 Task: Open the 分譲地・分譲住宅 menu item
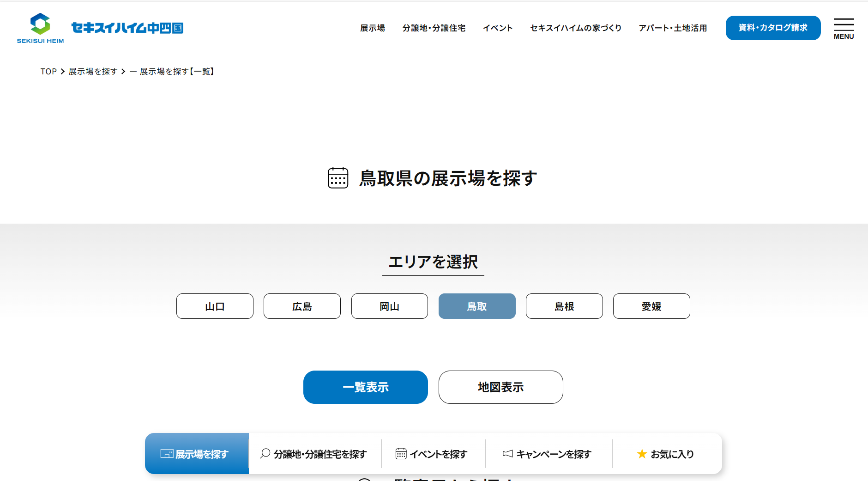click(434, 28)
